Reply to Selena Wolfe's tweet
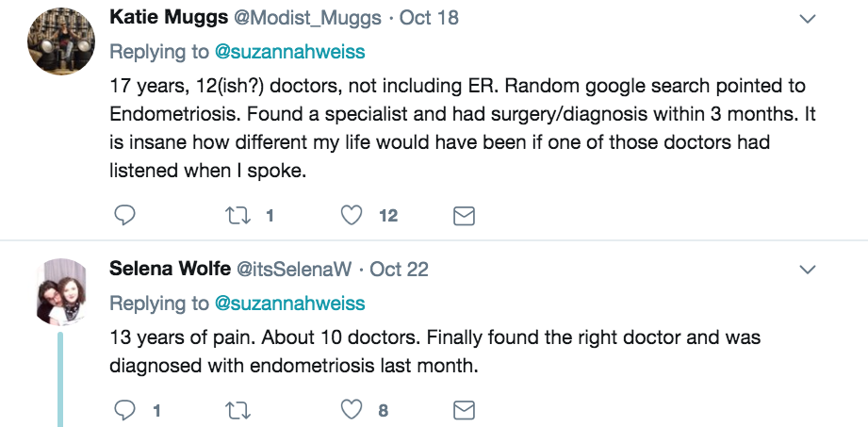This screenshot has width=868, height=427. pos(124,410)
